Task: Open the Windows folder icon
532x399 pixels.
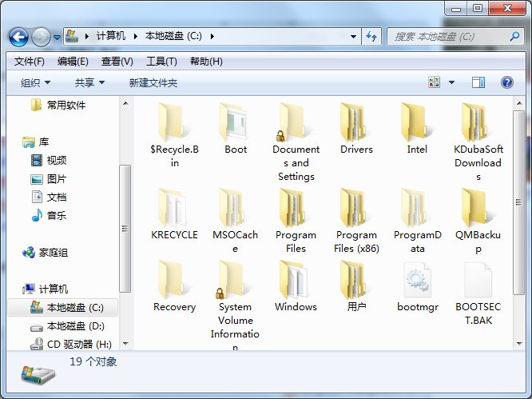Action: click(296, 281)
